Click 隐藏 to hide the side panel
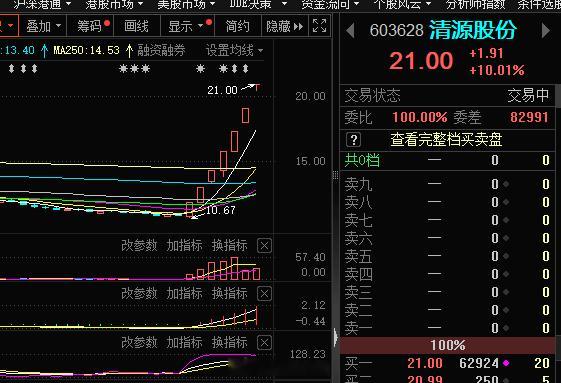Viewport: 561px width, 383px height. pyautogui.click(x=284, y=26)
